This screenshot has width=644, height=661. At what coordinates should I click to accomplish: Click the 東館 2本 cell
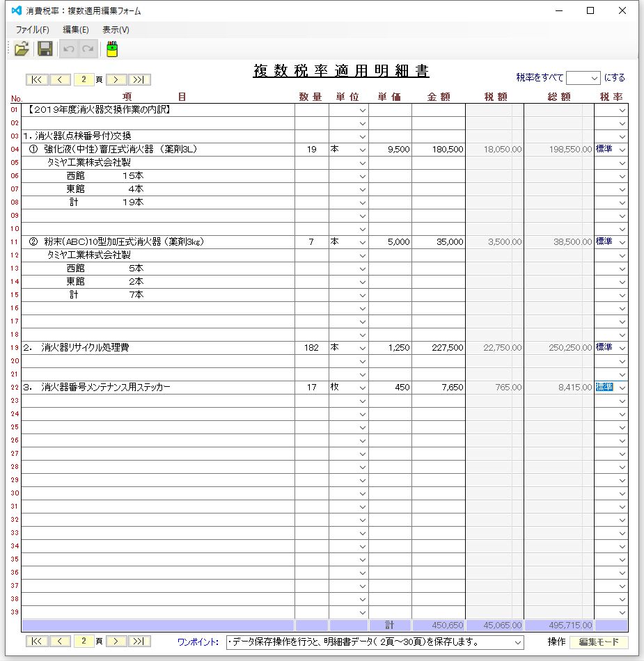pos(158,282)
